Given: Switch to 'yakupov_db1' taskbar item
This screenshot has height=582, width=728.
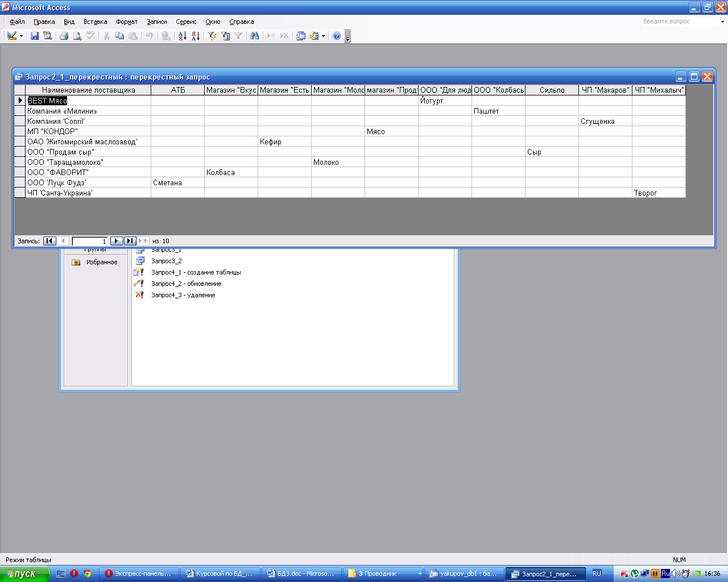Looking at the screenshot, I should point(464,573).
